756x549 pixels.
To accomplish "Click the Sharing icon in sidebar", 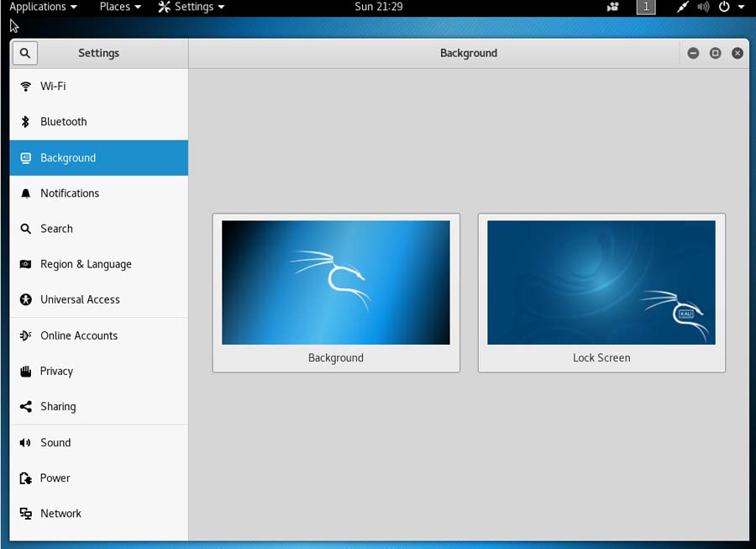I will click(25, 407).
